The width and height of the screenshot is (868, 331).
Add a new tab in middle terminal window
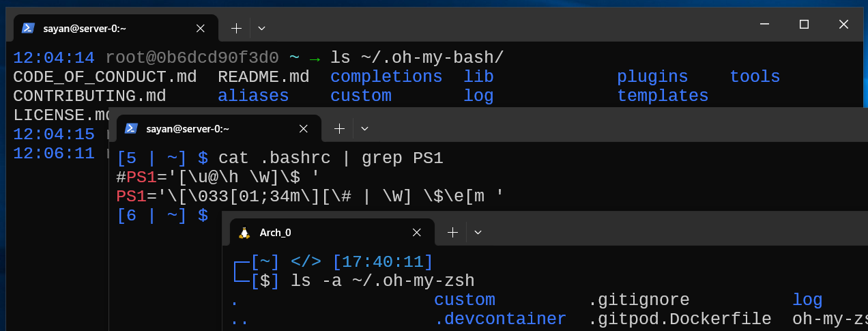339,128
